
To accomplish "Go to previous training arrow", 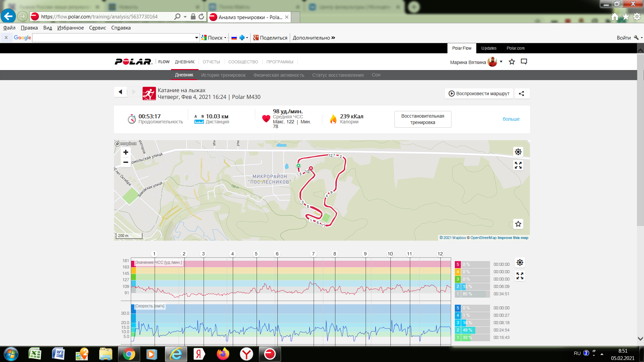I will click(120, 92).
